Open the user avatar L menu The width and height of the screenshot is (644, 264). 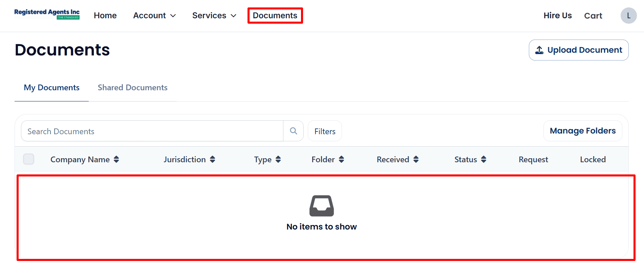click(x=628, y=16)
